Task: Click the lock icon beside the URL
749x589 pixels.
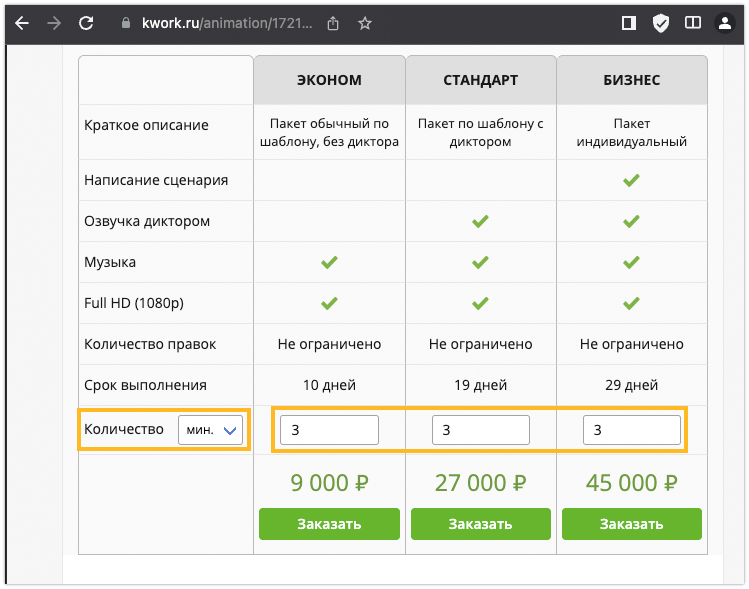Action: [125, 22]
